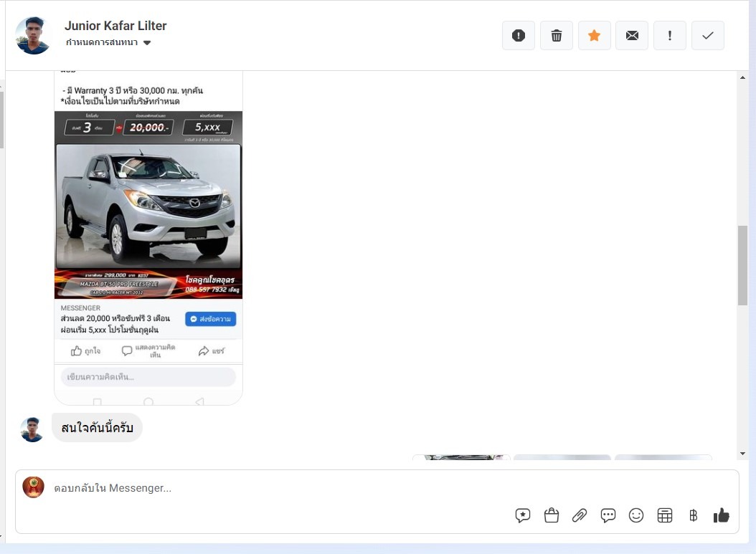Mark conversation unread with envelope icon

coord(632,36)
